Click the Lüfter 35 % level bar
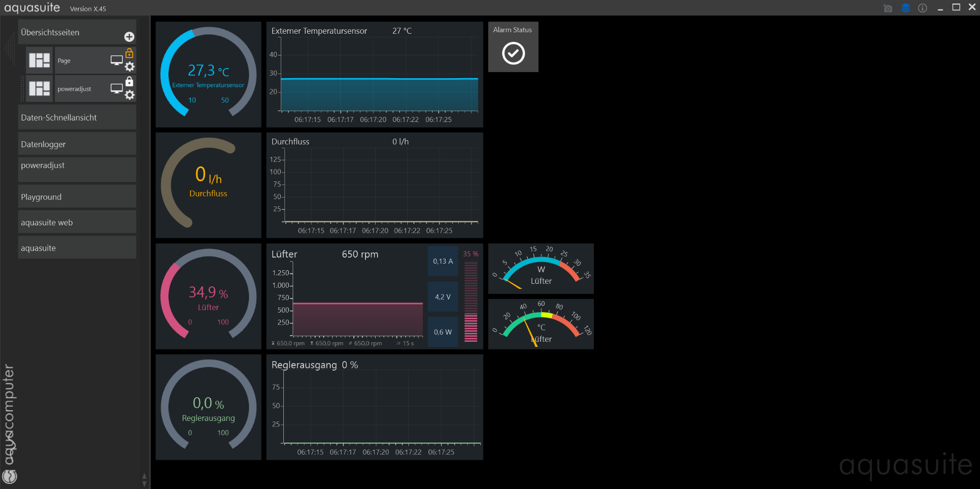The image size is (980, 489). [470, 301]
